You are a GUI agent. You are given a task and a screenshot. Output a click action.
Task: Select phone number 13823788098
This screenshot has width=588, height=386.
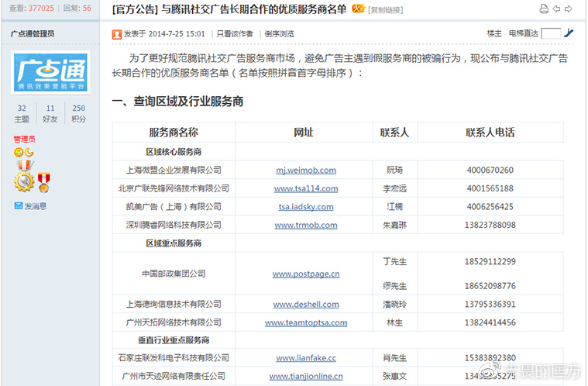point(490,225)
